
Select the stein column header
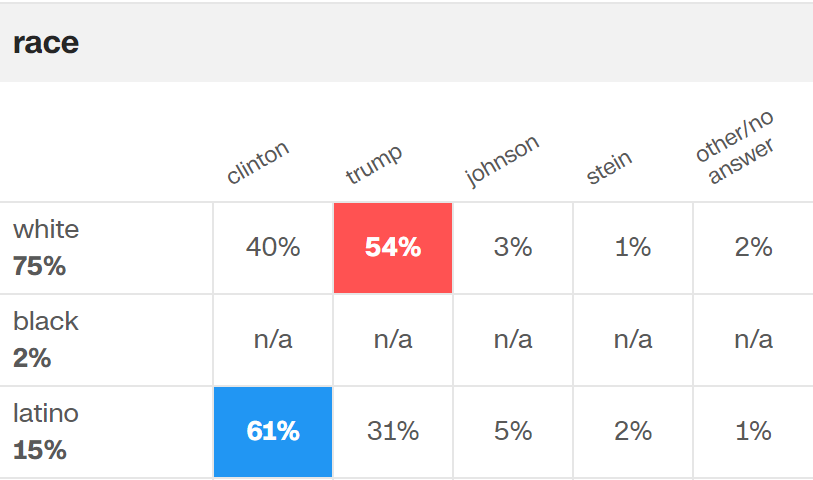click(x=609, y=168)
